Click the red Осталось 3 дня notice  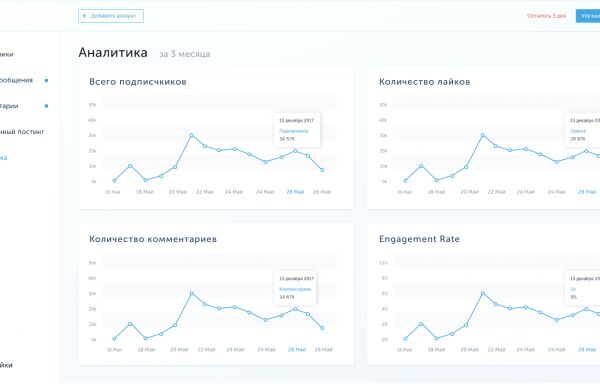coord(546,16)
